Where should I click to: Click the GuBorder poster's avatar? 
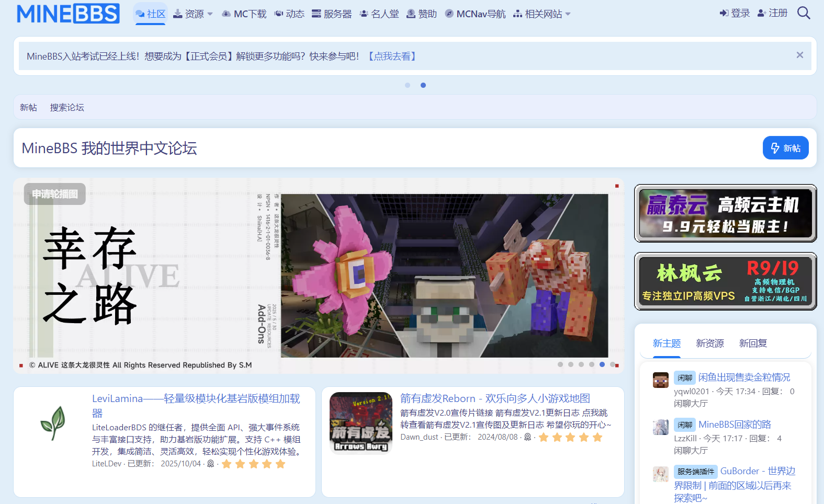661,474
